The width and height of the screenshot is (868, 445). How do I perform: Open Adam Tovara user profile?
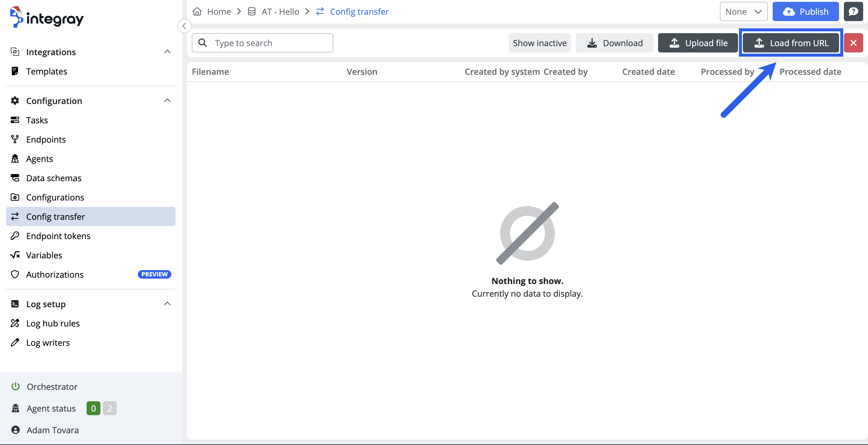click(52, 430)
